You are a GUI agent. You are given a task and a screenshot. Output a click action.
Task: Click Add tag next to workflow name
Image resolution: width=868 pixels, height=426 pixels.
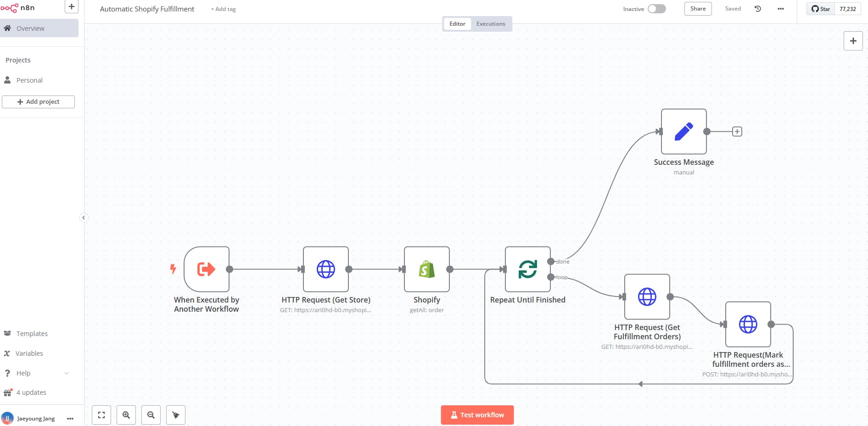click(223, 9)
